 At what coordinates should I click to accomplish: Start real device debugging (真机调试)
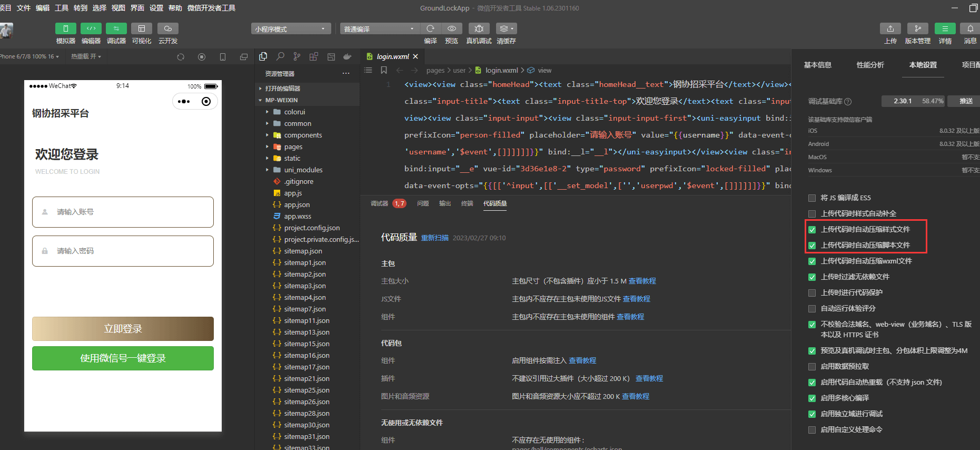pos(479,28)
